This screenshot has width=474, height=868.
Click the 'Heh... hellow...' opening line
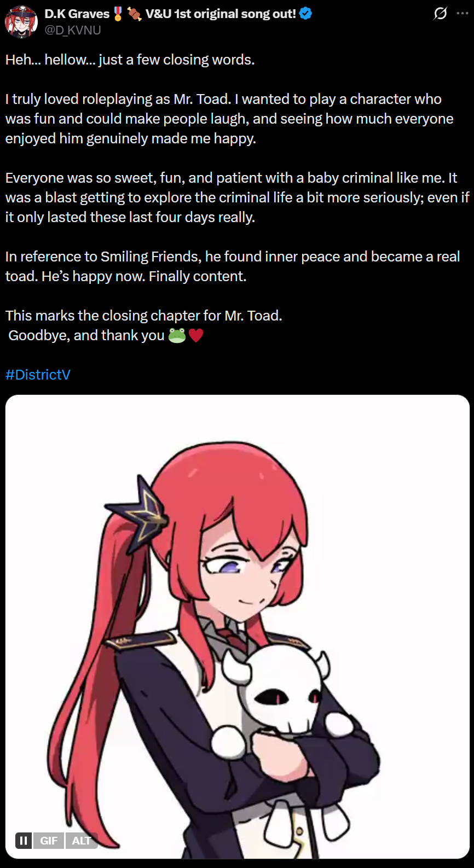[x=130, y=60]
